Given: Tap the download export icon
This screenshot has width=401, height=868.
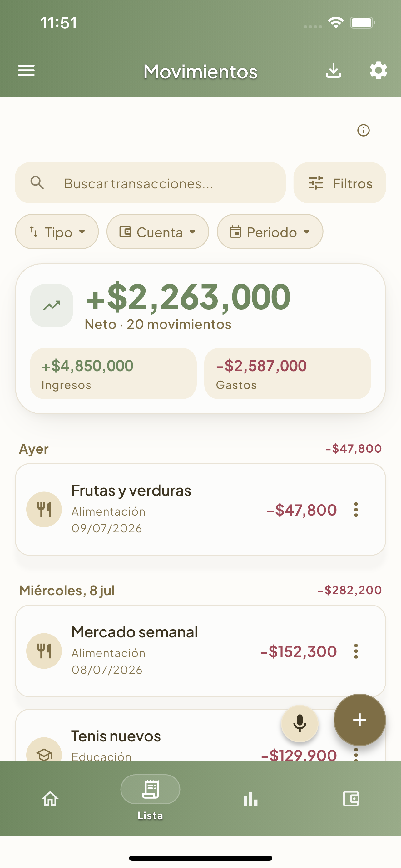Looking at the screenshot, I should click(333, 71).
